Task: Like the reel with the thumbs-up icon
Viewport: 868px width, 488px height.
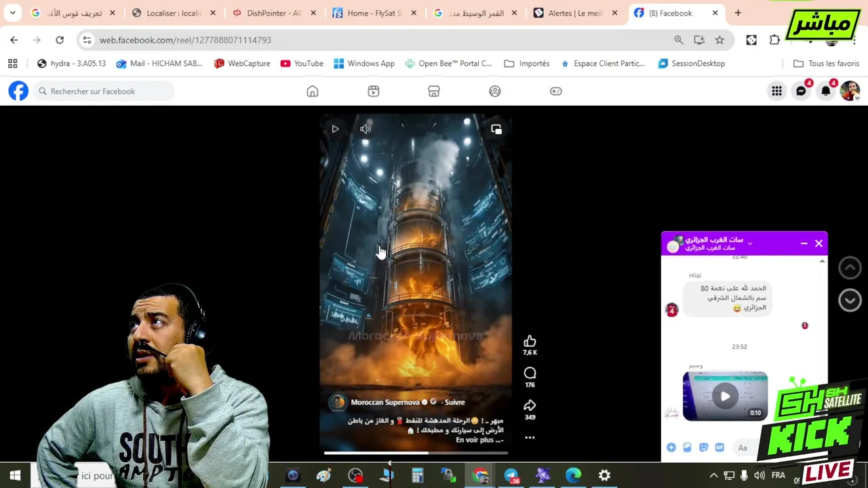Action: [530, 341]
